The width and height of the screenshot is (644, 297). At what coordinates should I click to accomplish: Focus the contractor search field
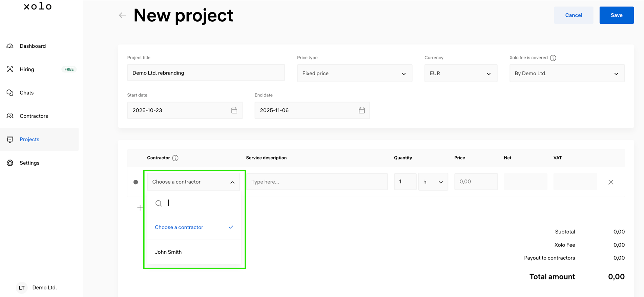[200, 203]
